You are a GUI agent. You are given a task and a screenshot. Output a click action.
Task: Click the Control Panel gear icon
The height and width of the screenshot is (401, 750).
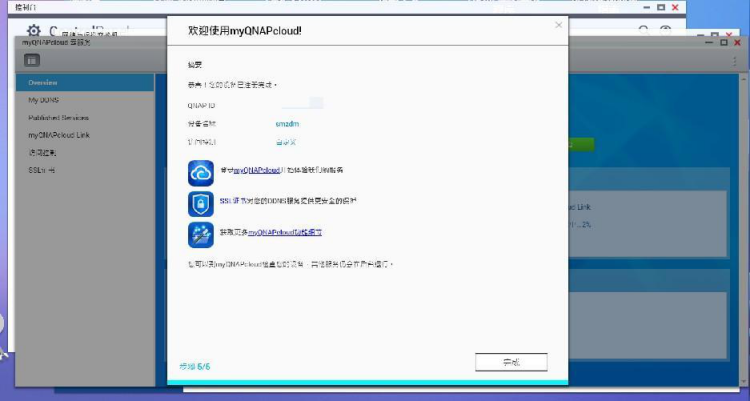point(33,31)
